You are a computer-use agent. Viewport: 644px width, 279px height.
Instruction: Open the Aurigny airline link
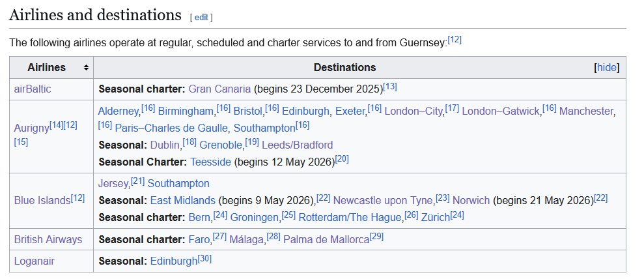(x=31, y=128)
